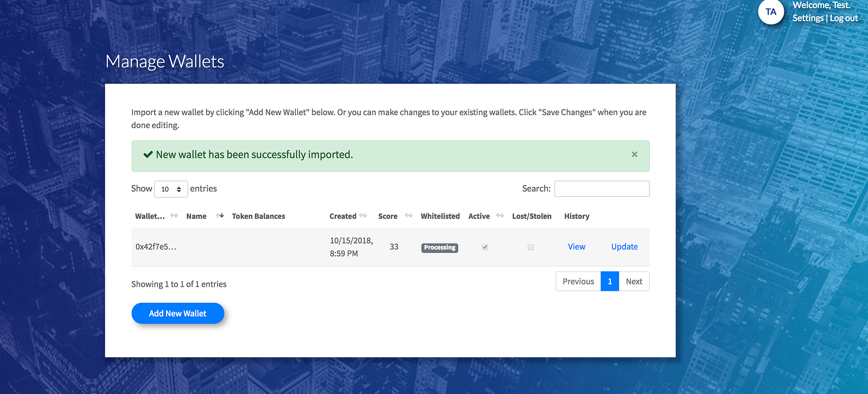Go to the Previous page
868x394 pixels.
(x=578, y=281)
